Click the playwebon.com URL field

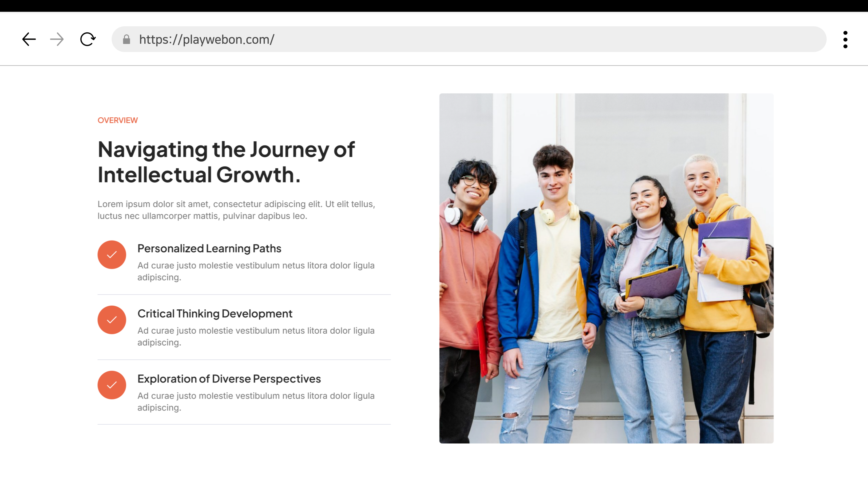(207, 40)
